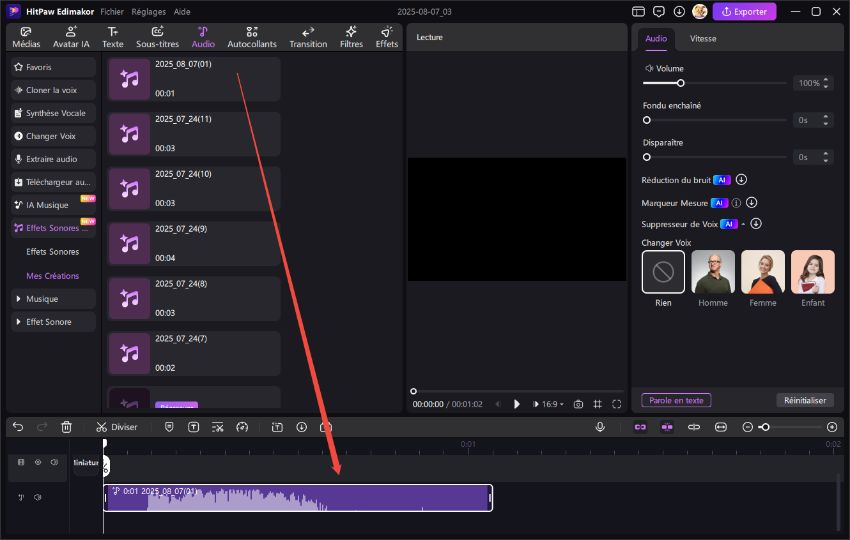Open the Texte tool

pyautogui.click(x=113, y=37)
